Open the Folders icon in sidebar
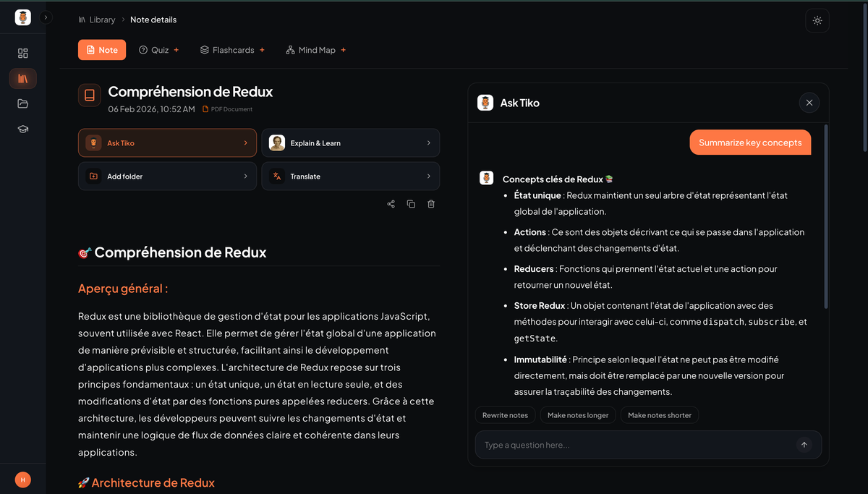This screenshot has height=494, width=868. click(23, 103)
